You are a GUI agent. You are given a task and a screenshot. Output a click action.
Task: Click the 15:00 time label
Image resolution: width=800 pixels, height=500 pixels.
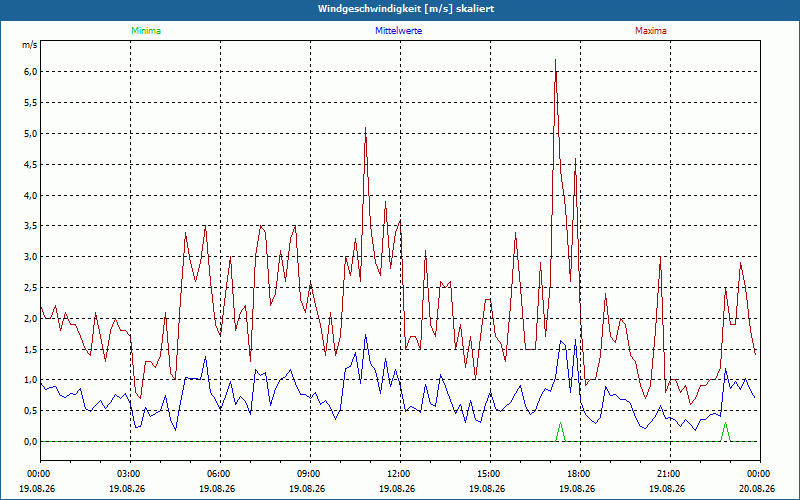(x=487, y=474)
